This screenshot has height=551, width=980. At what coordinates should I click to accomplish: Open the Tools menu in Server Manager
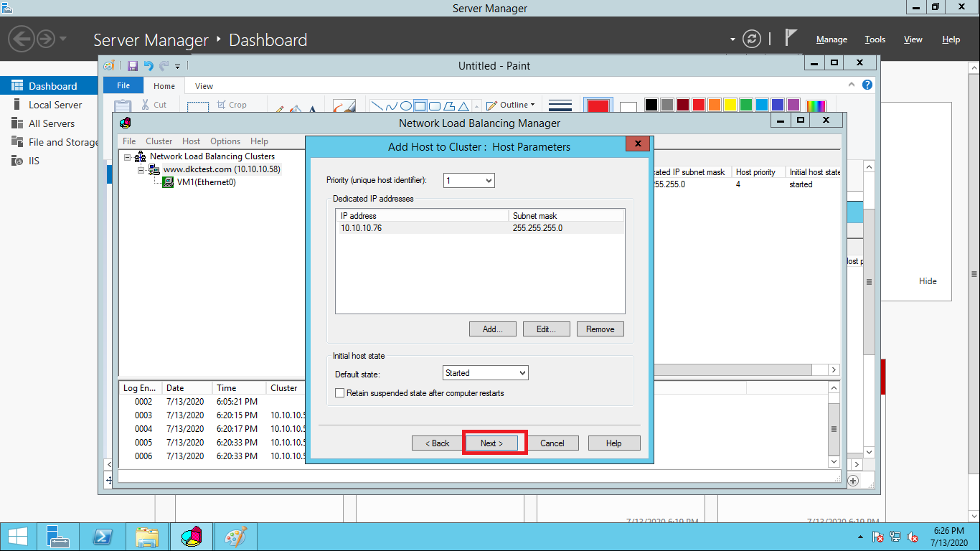875,39
